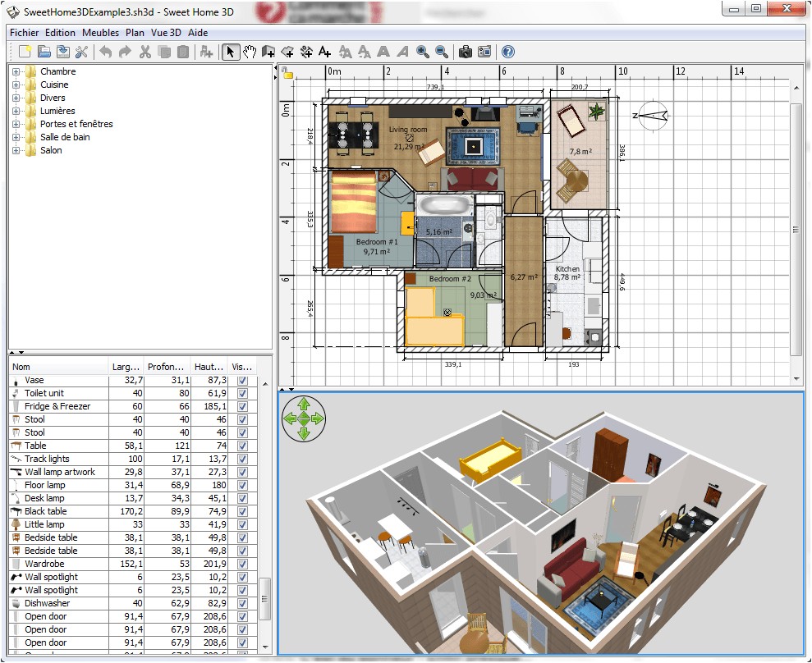The height and width of the screenshot is (663, 812).
Task: Click the green navigation compass in 3D view
Action: pyautogui.click(x=303, y=418)
